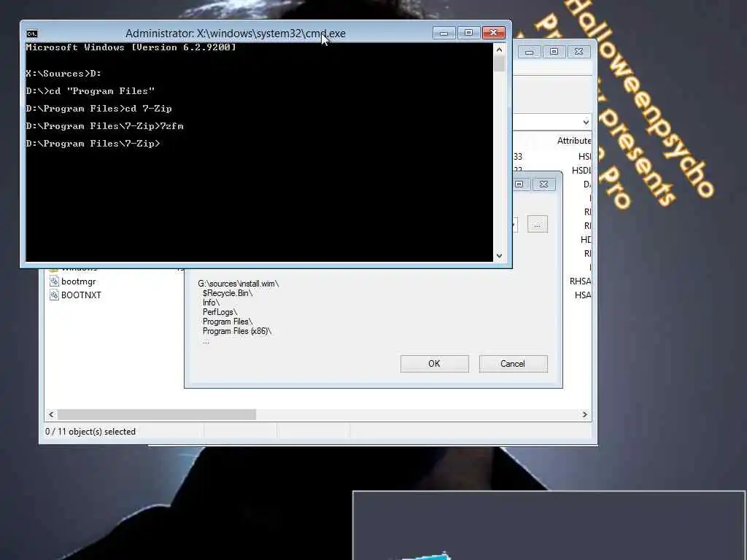
Task: Click the cmd vertical scrollbar thumb
Action: click(x=499, y=64)
